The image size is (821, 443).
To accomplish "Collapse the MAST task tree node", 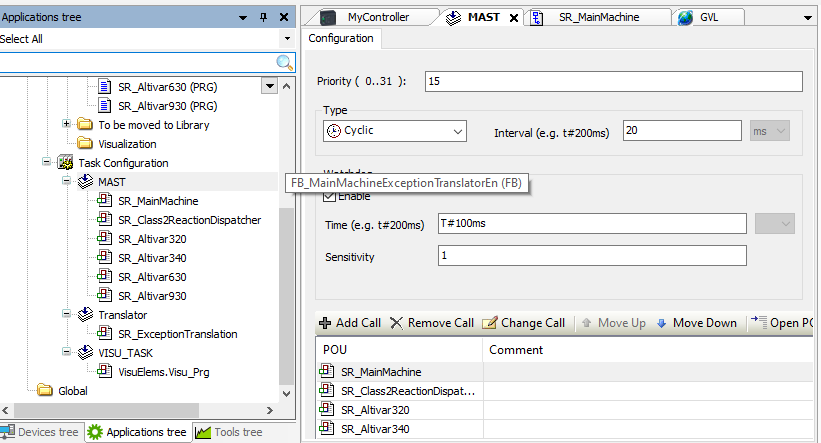I will (66, 182).
